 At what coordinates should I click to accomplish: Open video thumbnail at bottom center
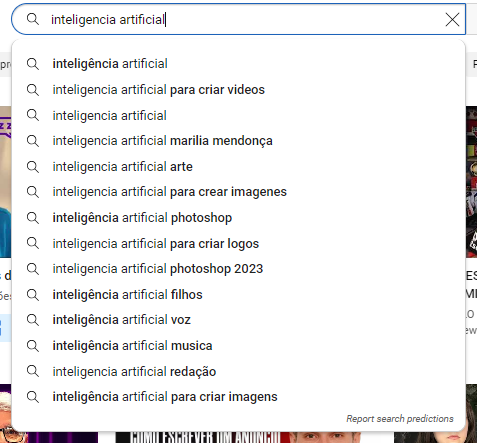(238, 437)
